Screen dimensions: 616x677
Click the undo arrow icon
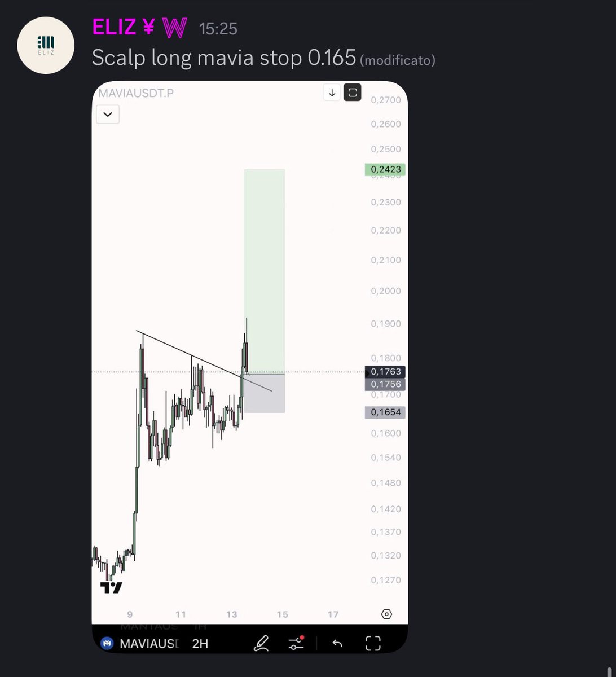pyautogui.click(x=337, y=643)
